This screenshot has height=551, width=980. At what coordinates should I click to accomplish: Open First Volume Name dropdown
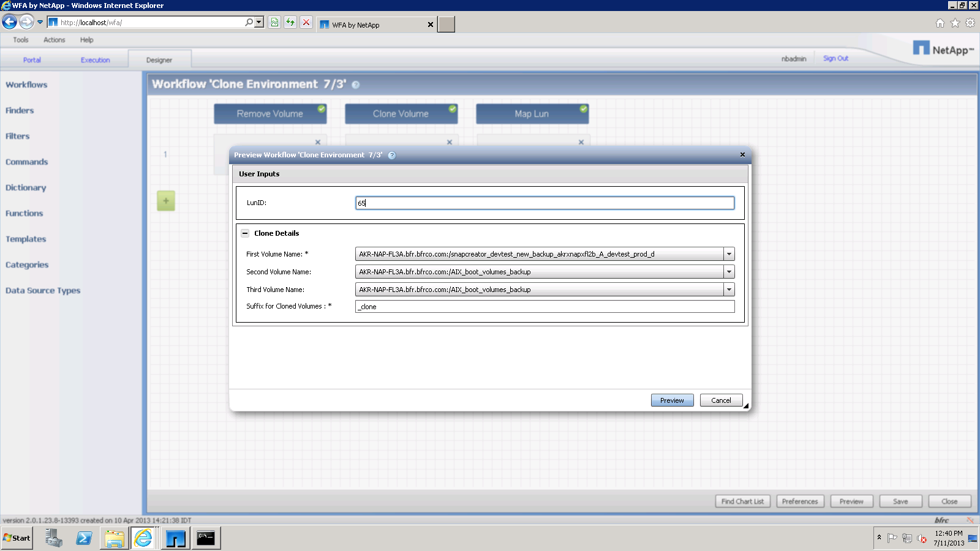coord(729,254)
